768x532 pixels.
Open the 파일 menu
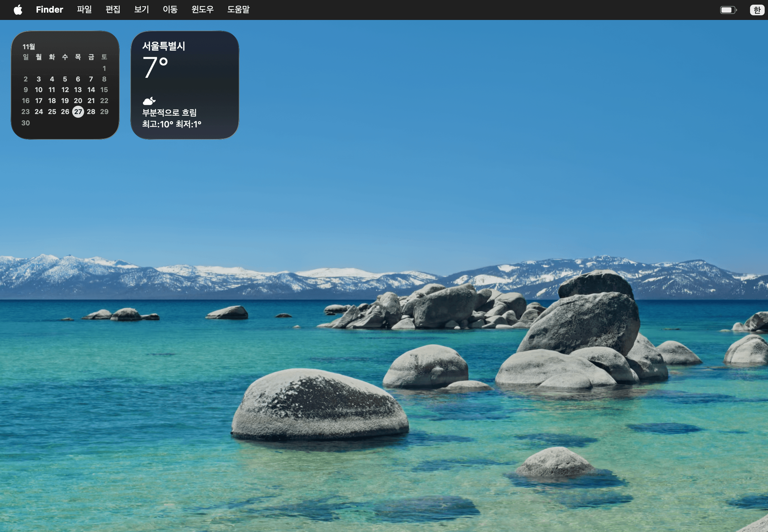(84, 9)
